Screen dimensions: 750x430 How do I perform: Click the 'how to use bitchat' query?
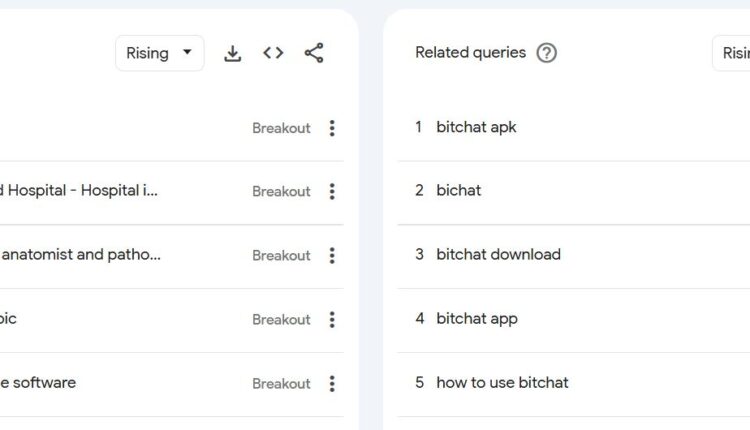pos(502,382)
